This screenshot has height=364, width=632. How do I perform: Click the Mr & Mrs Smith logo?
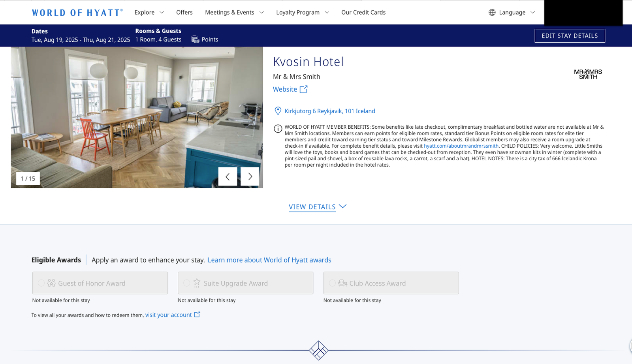point(588,73)
